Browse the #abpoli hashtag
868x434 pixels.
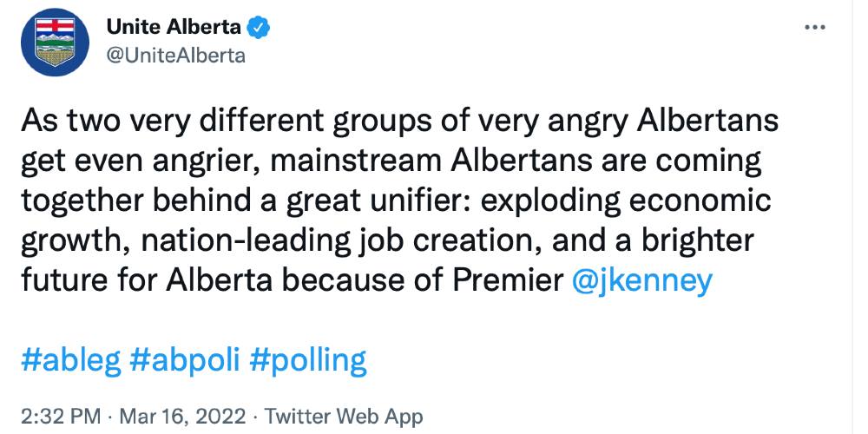185,361
